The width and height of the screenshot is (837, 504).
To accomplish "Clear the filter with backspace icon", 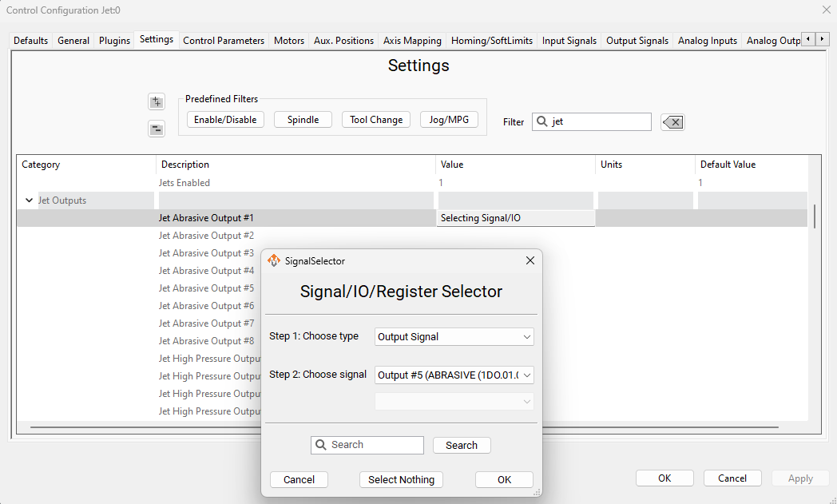I will (672, 122).
